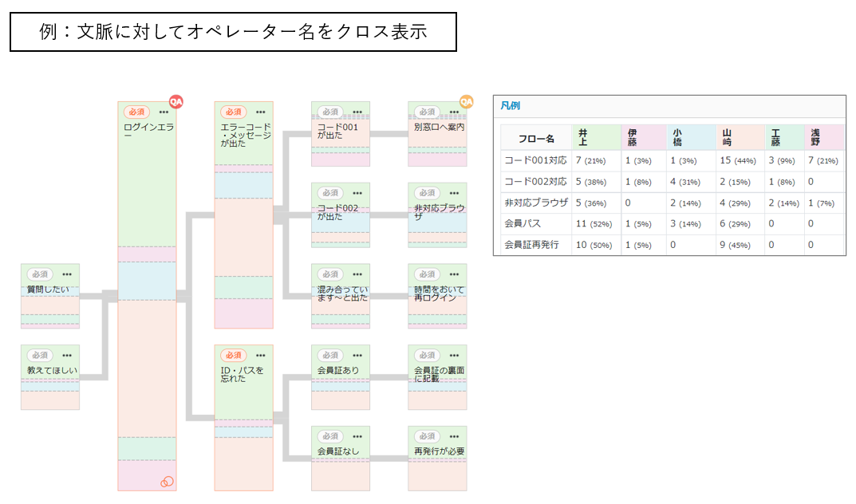Open three-dot menu on 会員証あり node

point(357,355)
